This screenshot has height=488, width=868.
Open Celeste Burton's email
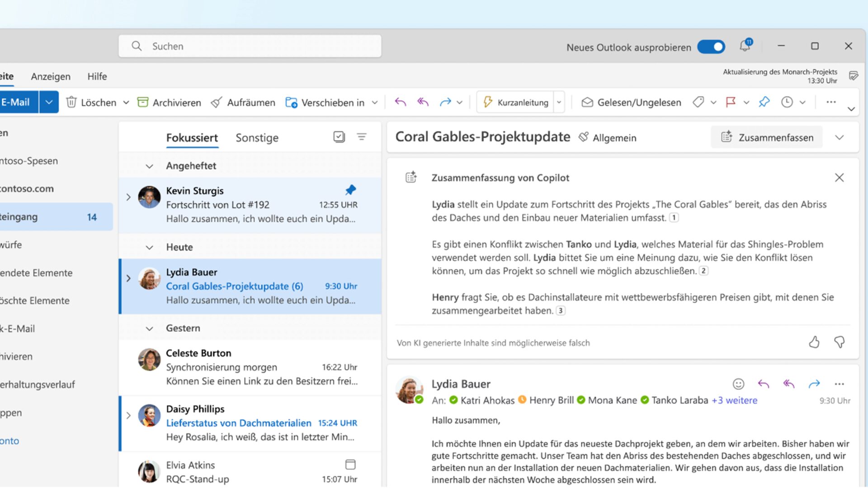[250, 367]
